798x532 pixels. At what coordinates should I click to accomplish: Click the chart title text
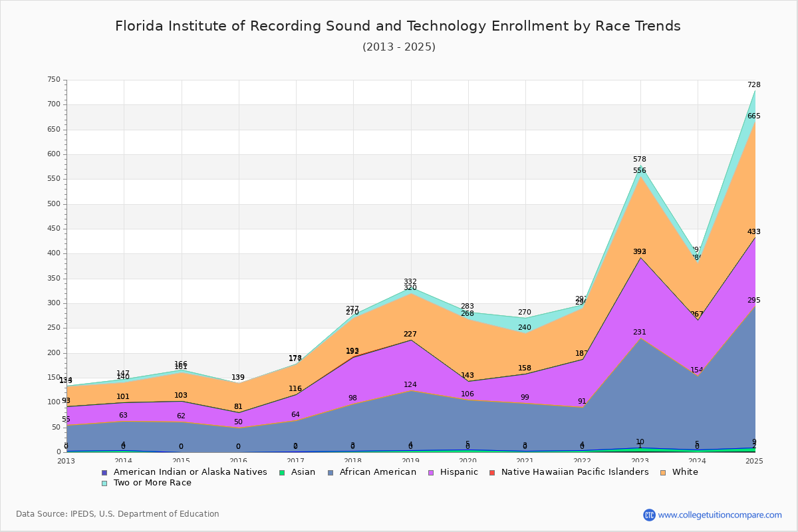(398, 26)
